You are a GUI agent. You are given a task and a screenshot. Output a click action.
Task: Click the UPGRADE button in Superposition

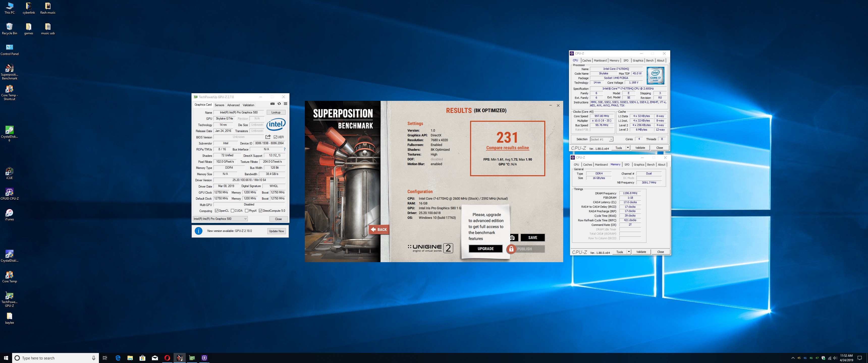tap(485, 249)
